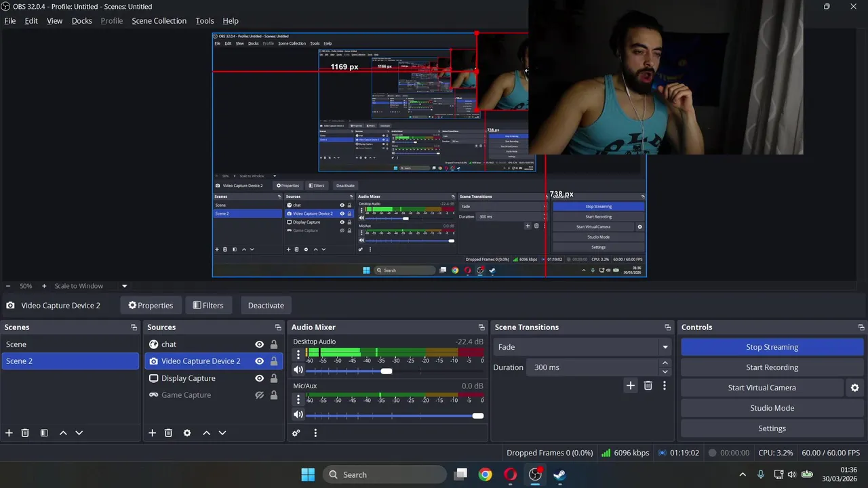
Task: Remove scene transition with trash icon
Action: (x=648, y=385)
